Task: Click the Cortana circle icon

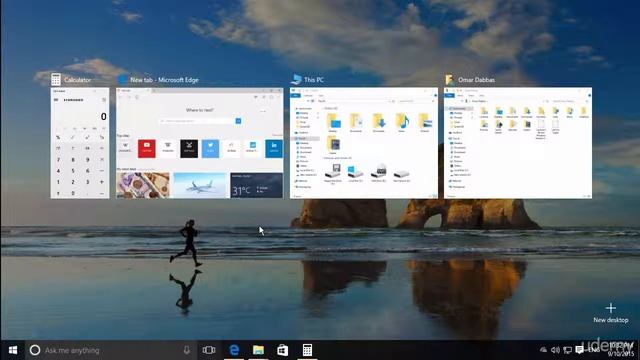Action: (x=35, y=350)
